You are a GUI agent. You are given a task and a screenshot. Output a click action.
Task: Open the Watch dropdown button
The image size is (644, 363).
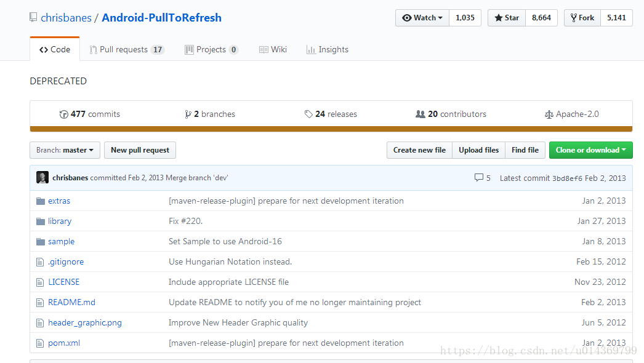[x=422, y=18]
